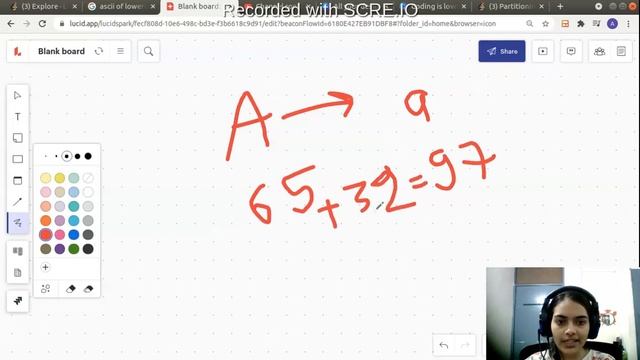The width and height of the screenshot is (640, 360).
Task: Start presentation mode play icon
Action: tap(542, 51)
